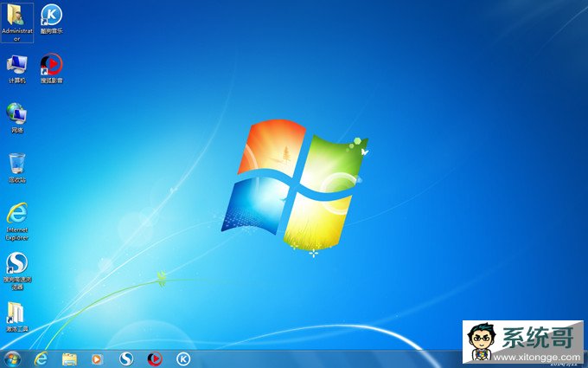Screen dimensions: 588x368
Task: Launch Windows Media Player from taskbar
Action: point(97,359)
